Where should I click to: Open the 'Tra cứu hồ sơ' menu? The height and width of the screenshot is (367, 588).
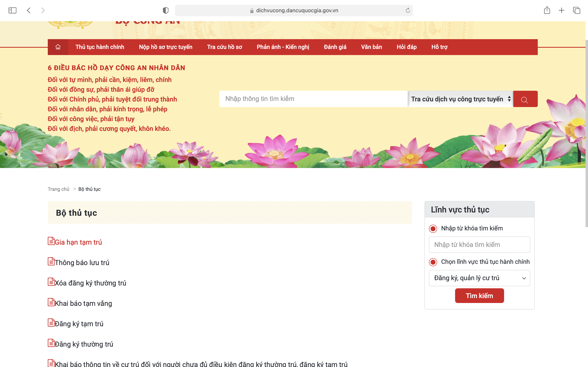225,47
